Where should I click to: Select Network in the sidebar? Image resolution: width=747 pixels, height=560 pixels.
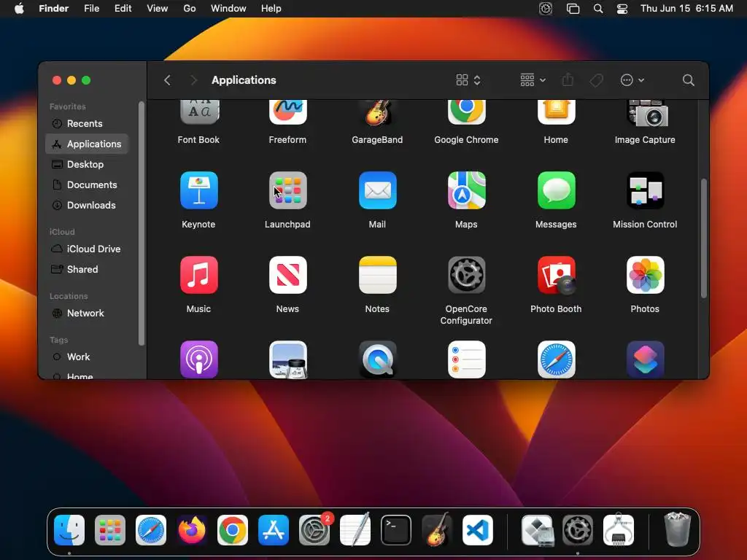tap(87, 314)
